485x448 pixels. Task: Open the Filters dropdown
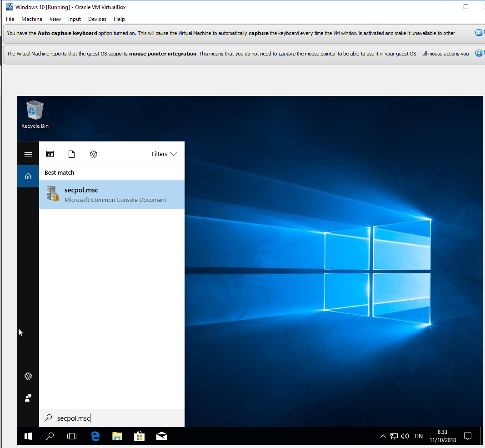(164, 154)
